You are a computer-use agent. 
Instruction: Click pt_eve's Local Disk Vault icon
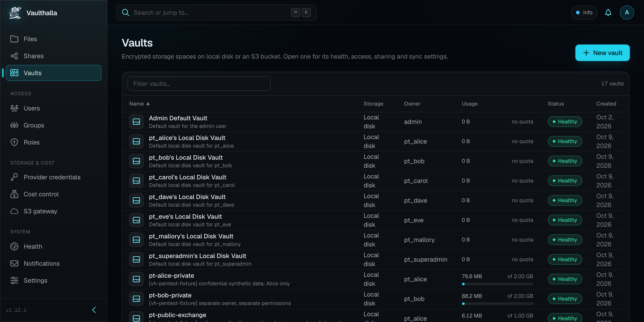coord(136,220)
